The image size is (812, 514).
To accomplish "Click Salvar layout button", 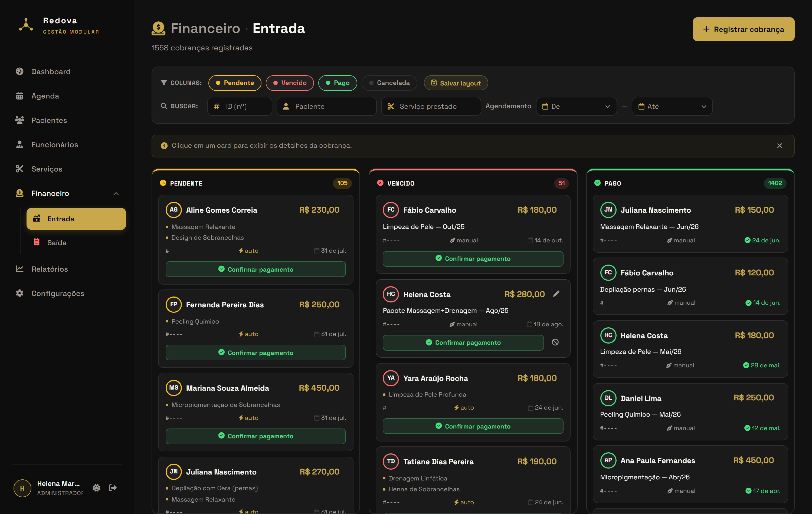I will 456,83.
